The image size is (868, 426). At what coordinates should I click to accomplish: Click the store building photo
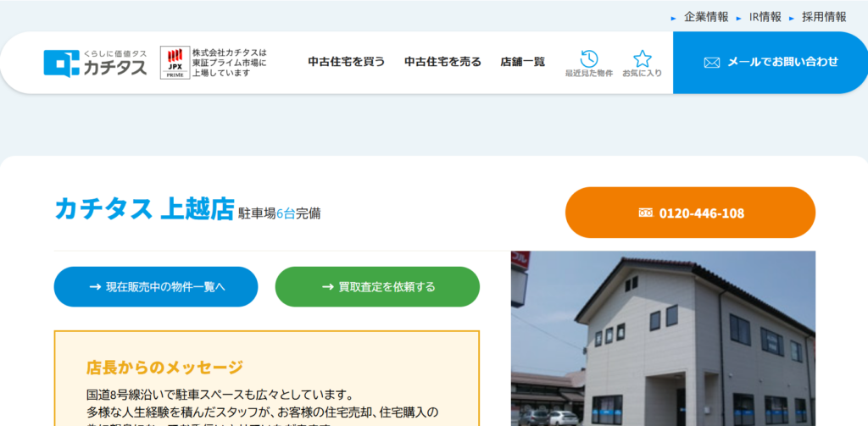[663, 339]
